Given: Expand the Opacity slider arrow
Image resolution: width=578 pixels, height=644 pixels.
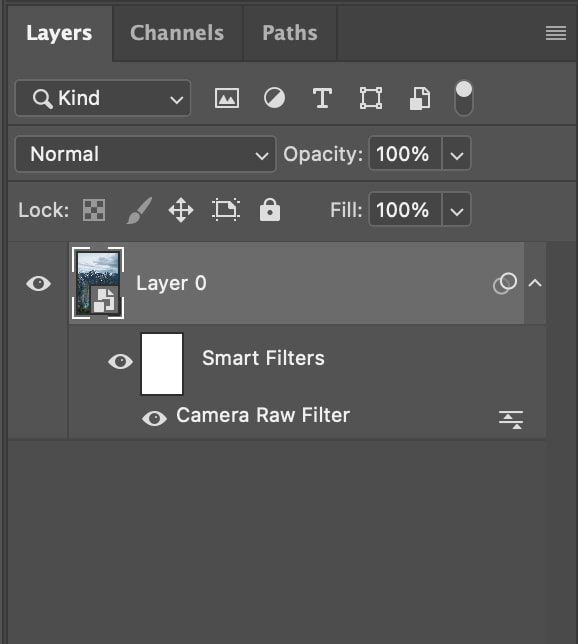Looking at the screenshot, I should coord(456,154).
